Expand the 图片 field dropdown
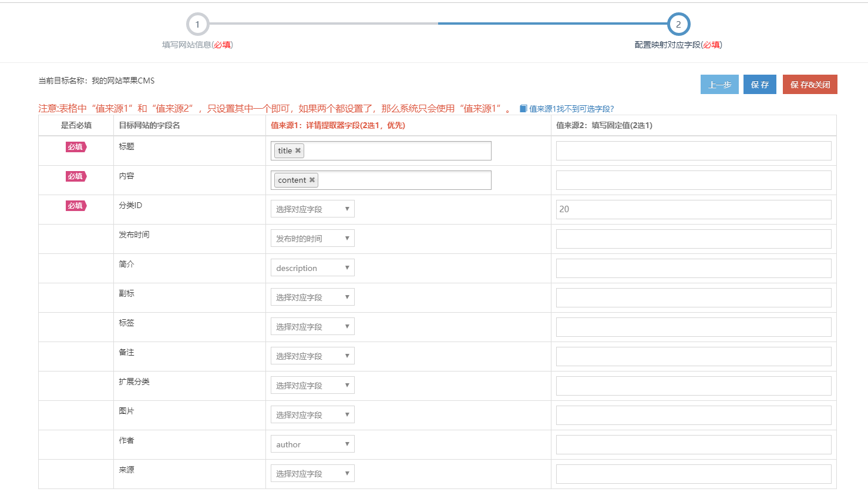 [312, 415]
